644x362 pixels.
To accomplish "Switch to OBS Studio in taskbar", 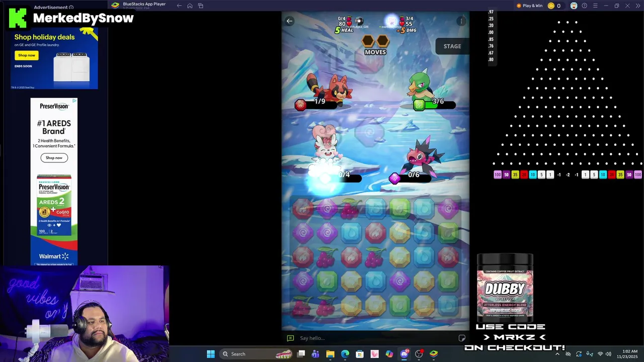I will tap(419, 354).
